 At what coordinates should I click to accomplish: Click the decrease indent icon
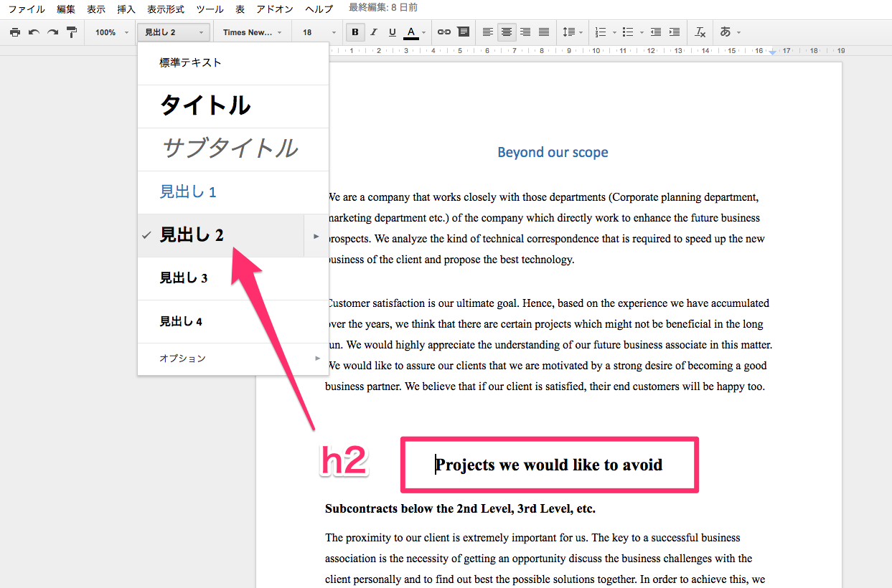[x=655, y=32]
